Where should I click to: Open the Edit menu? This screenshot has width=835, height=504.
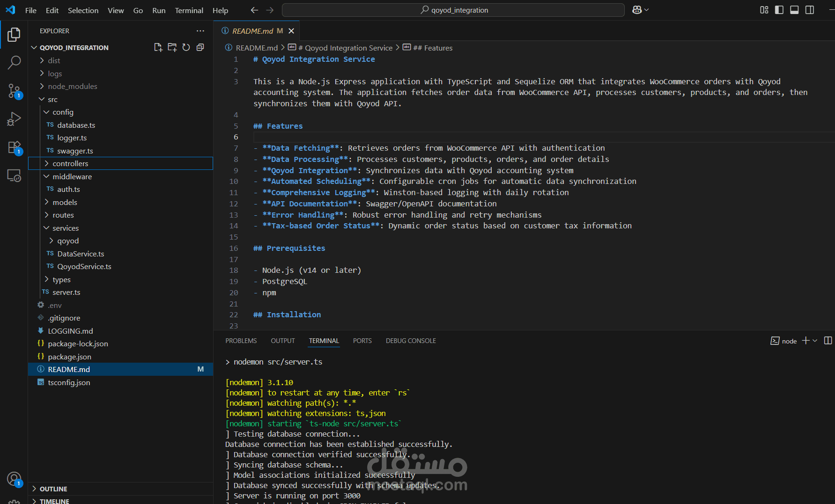pos(52,10)
